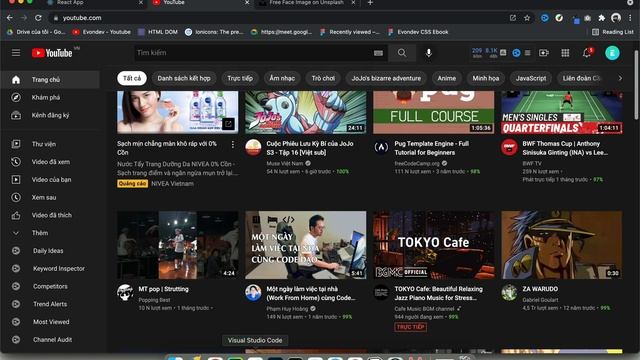Show more filter chips with right arrow
Viewport: 640px width, 360px height.
coord(620,78)
